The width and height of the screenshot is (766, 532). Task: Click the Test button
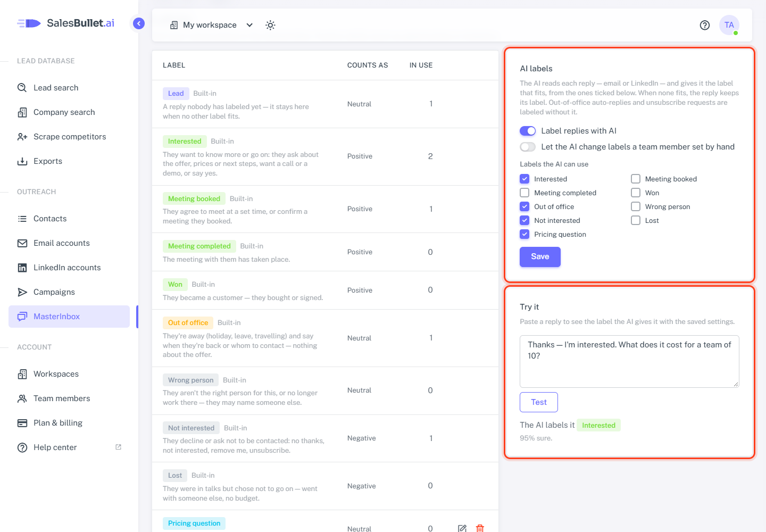click(x=539, y=402)
